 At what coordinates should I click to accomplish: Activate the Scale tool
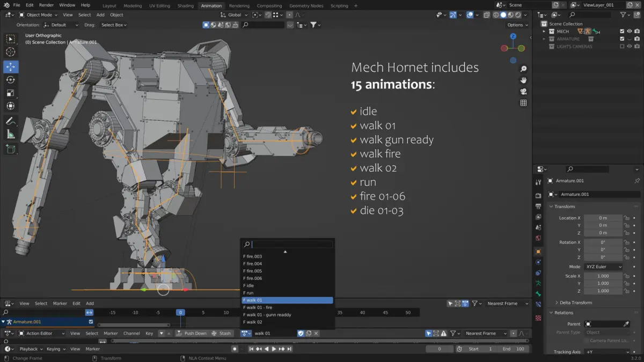click(11, 93)
